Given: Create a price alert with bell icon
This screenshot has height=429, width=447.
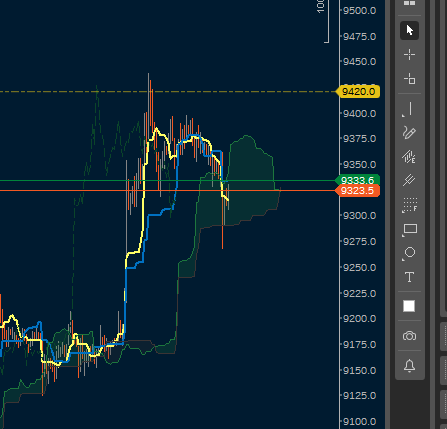Looking at the screenshot, I should 409,366.
